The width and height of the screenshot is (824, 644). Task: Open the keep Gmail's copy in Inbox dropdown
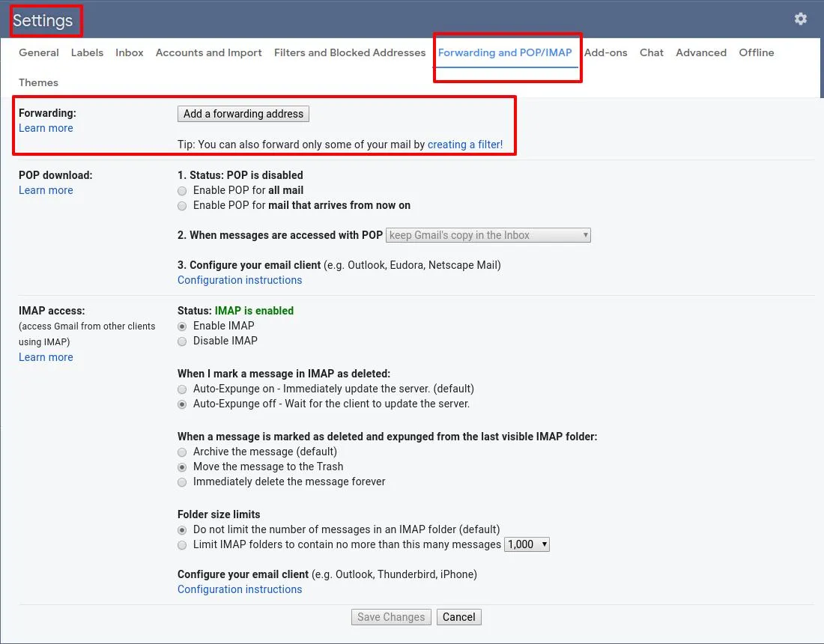pyautogui.click(x=488, y=235)
